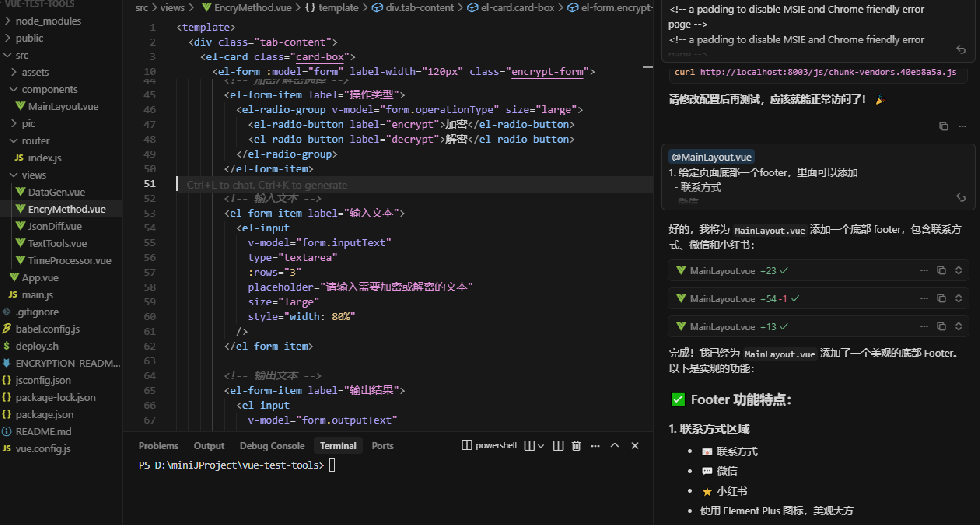Copy the first MainLayout.vue +23 diff

941,270
